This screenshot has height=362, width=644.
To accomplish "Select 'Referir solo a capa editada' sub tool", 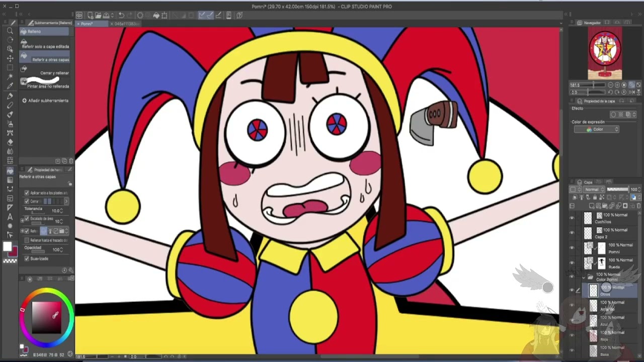I will tap(45, 44).
